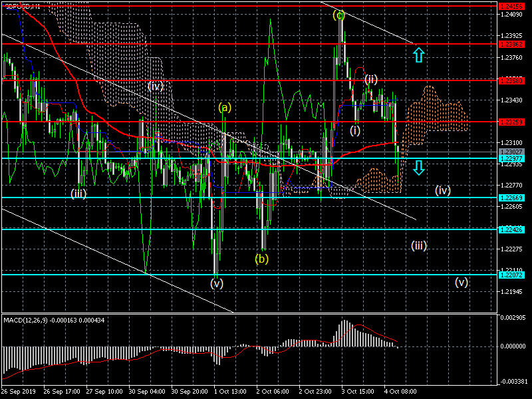
Task: Select the yellow (c) wave label at peak
Action: click(x=339, y=15)
